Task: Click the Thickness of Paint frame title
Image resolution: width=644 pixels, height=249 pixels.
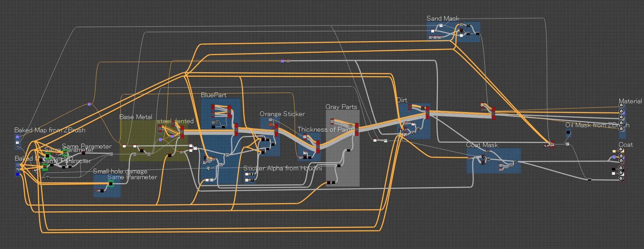Action: tap(325, 130)
